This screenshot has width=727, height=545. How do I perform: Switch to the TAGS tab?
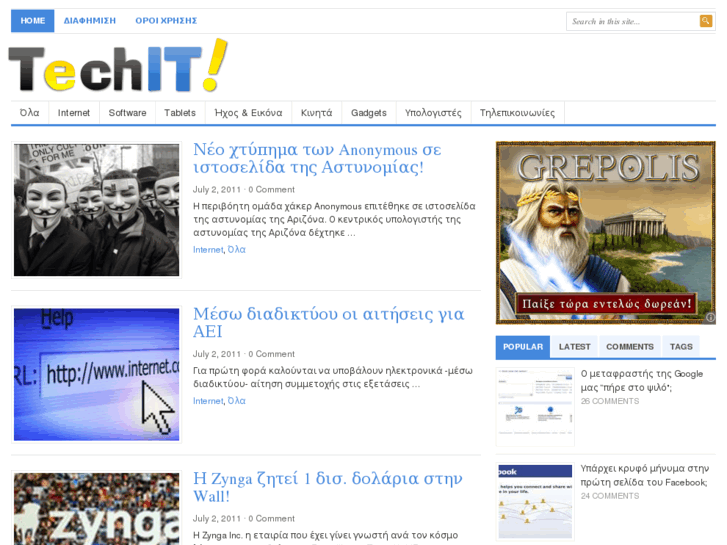click(681, 347)
